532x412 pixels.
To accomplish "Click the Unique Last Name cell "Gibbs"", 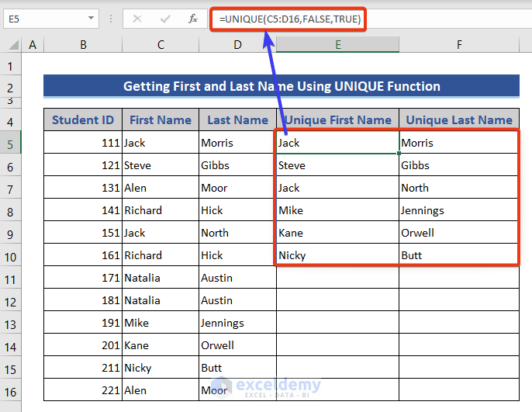I will [x=459, y=165].
